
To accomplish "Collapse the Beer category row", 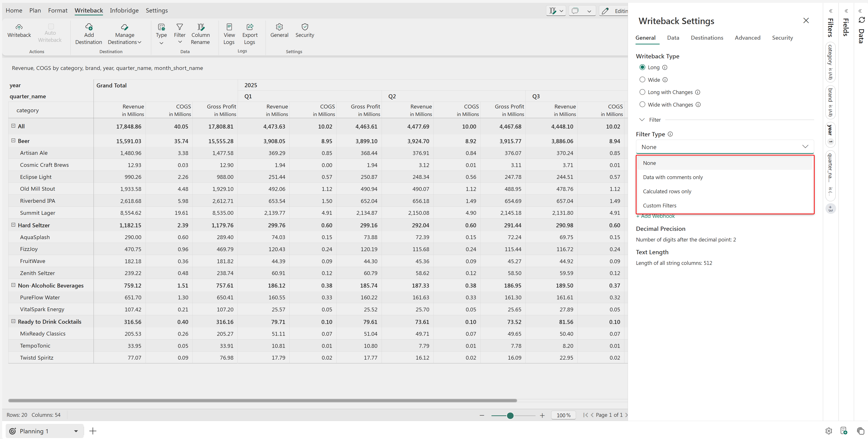I will tap(13, 141).
